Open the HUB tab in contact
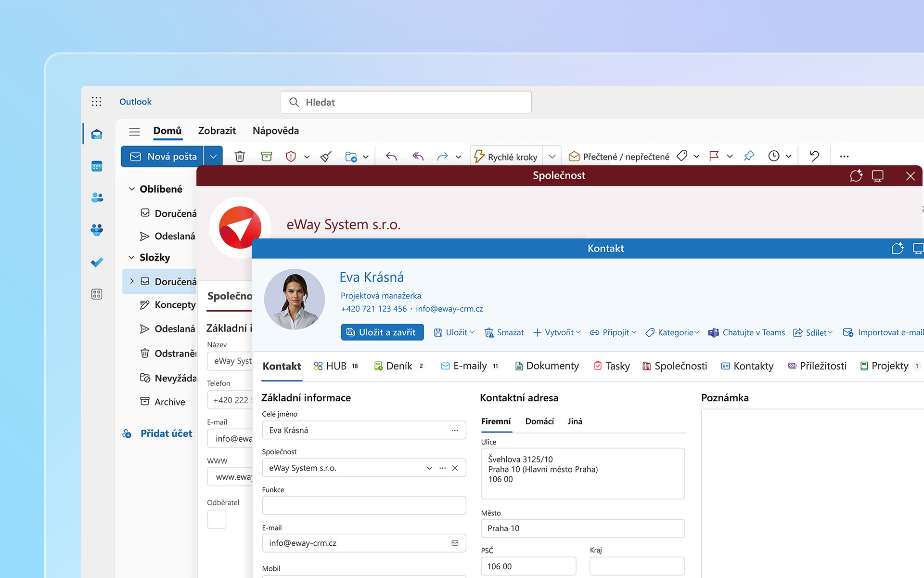Screen dimensions: 924x578 [x=336, y=366]
